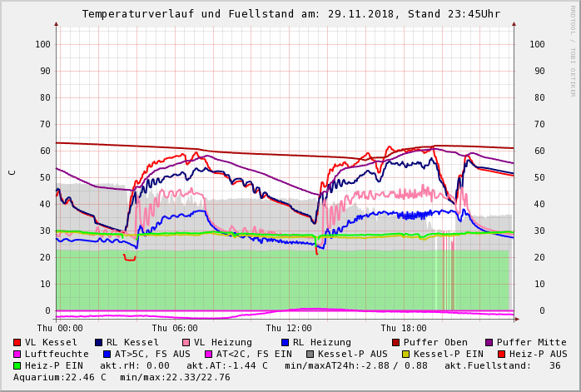
Task: Click the purple Puffer Mitte swatch
Action: click(x=489, y=342)
